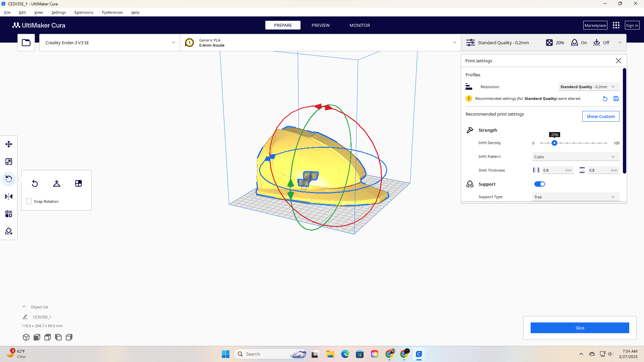644x362 pixels.
Task: Enable Snap Rotation checkbox
Action: [x=29, y=201]
